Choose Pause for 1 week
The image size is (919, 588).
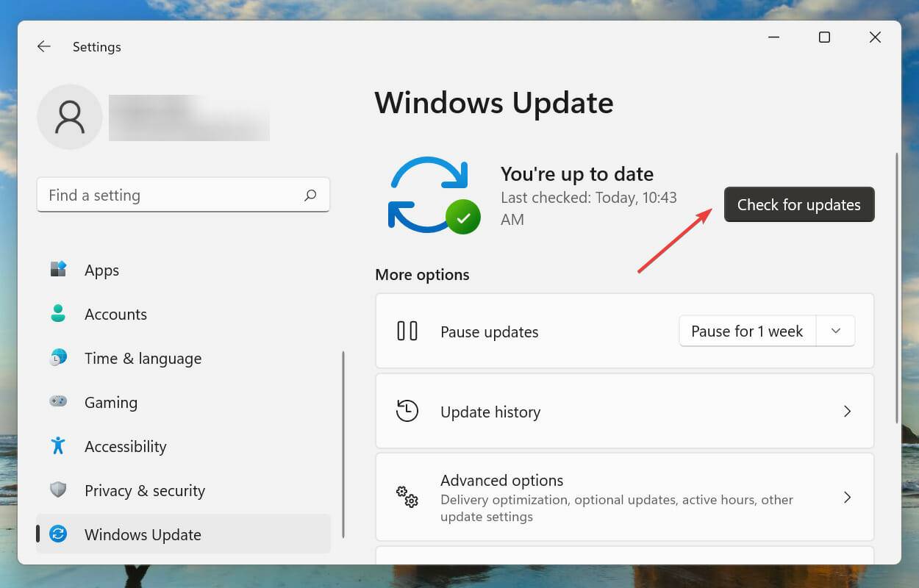point(747,331)
